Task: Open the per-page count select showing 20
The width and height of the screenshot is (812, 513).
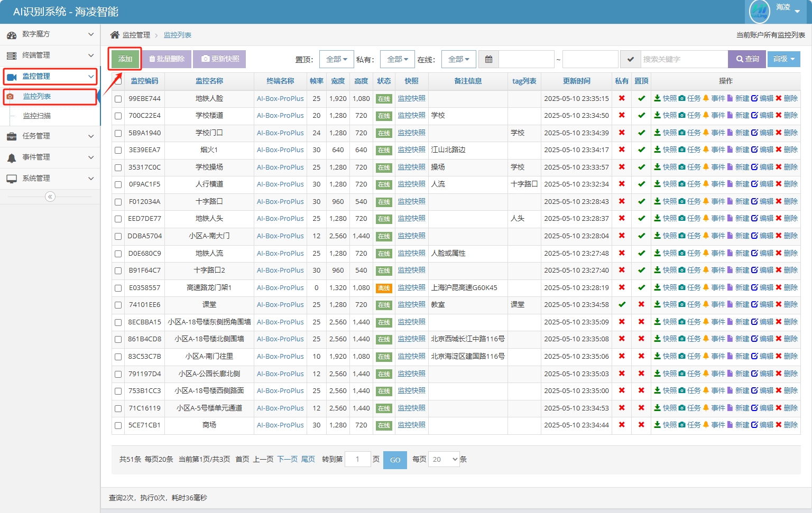Action: tap(444, 459)
